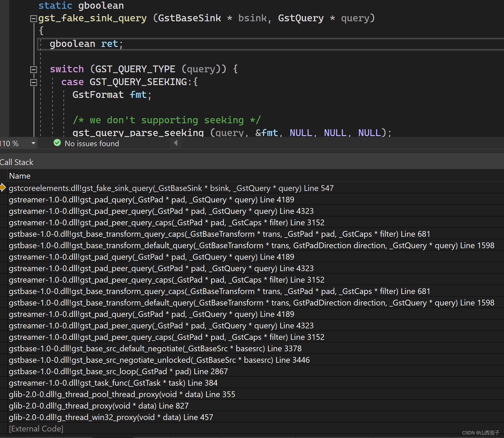Collapse the gst_fake_sink_query function block
This screenshot has width=504, height=438.
34,19
